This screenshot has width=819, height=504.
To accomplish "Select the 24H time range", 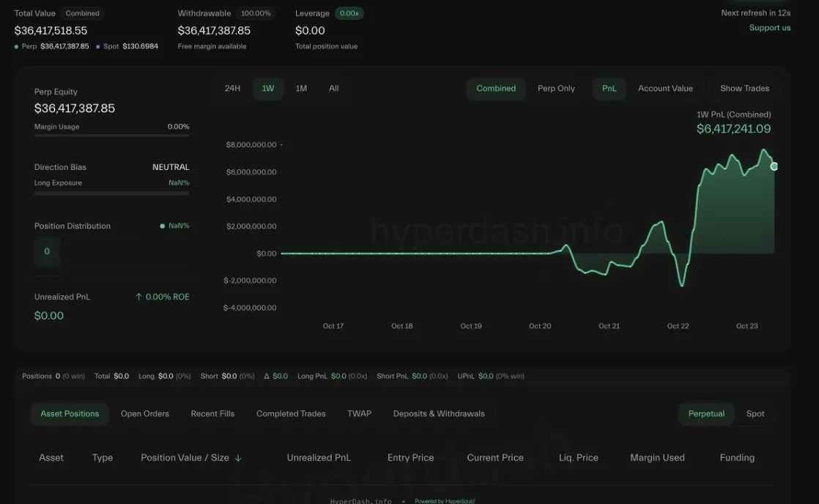I will click(232, 87).
